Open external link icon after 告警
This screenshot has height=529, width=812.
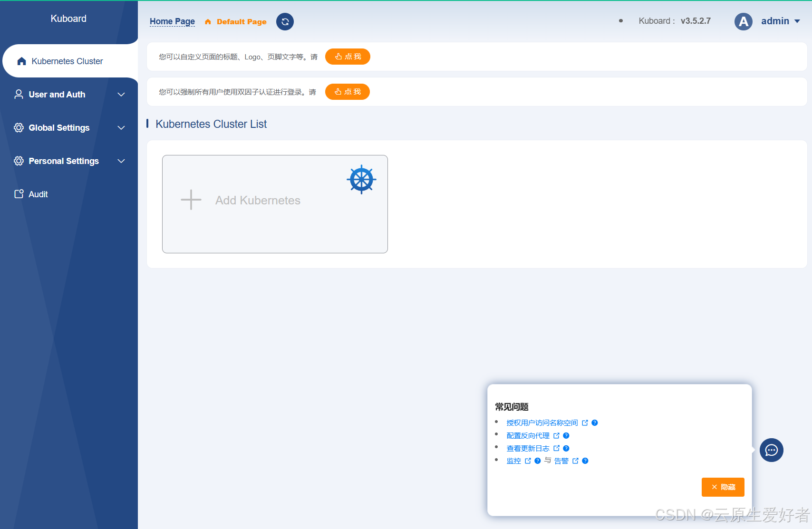click(x=575, y=461)
